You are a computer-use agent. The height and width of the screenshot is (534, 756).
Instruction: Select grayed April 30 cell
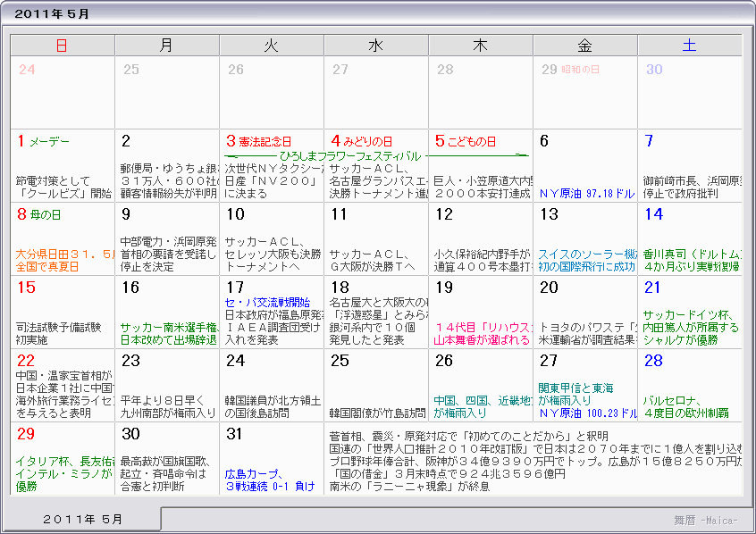pyautogui.click(x=690, y=92)
